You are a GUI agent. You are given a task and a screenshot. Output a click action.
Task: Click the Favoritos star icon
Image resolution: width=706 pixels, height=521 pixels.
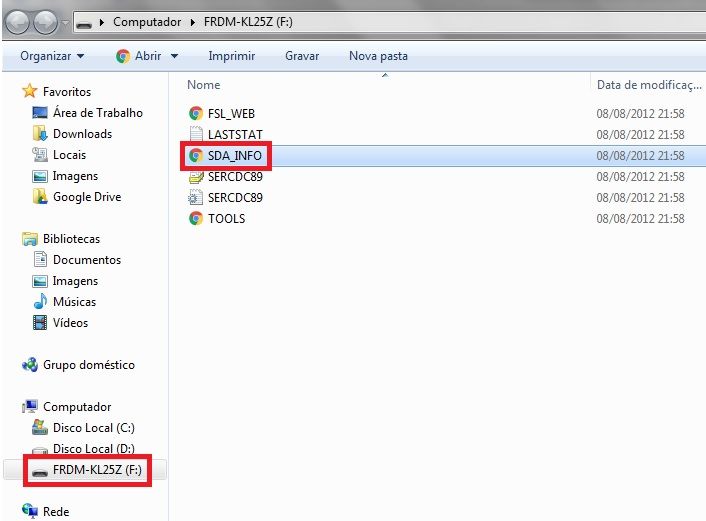pyautogui.click(x=30, y=91)
